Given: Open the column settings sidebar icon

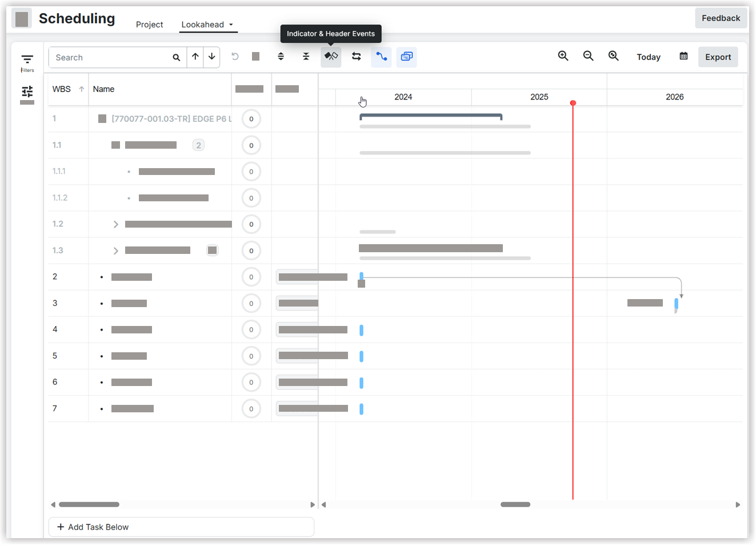Looking at the screenshot, I should 27,90.
